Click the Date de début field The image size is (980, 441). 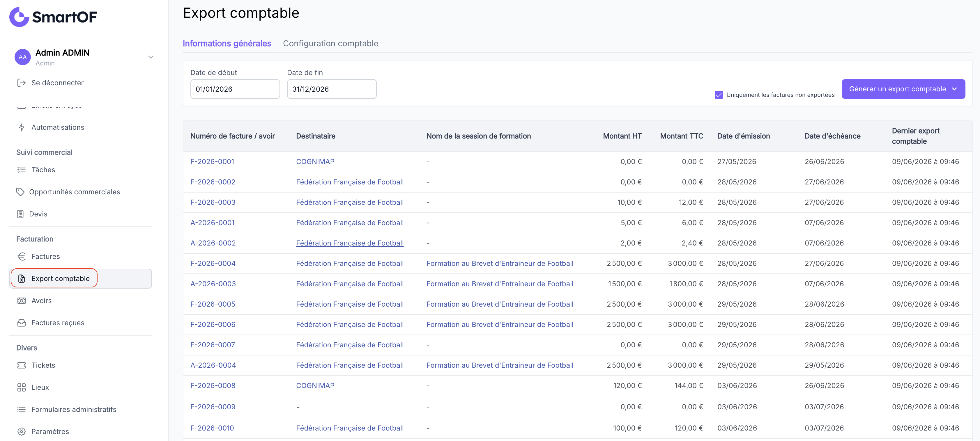click(235, 89)
